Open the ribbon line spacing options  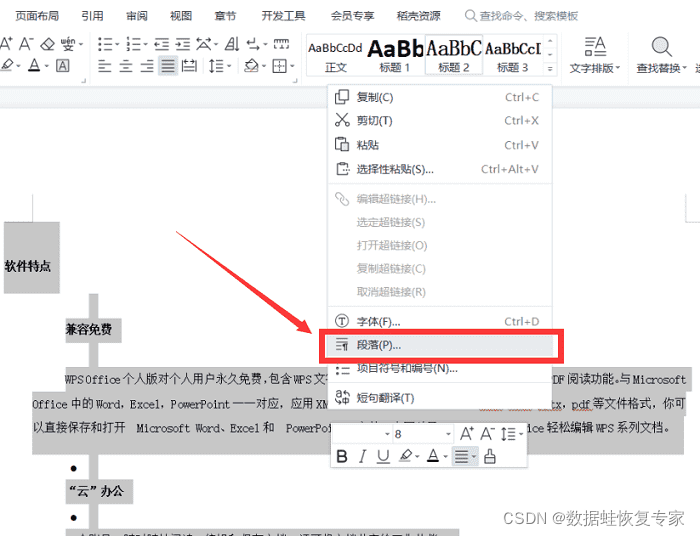(217, 66)
